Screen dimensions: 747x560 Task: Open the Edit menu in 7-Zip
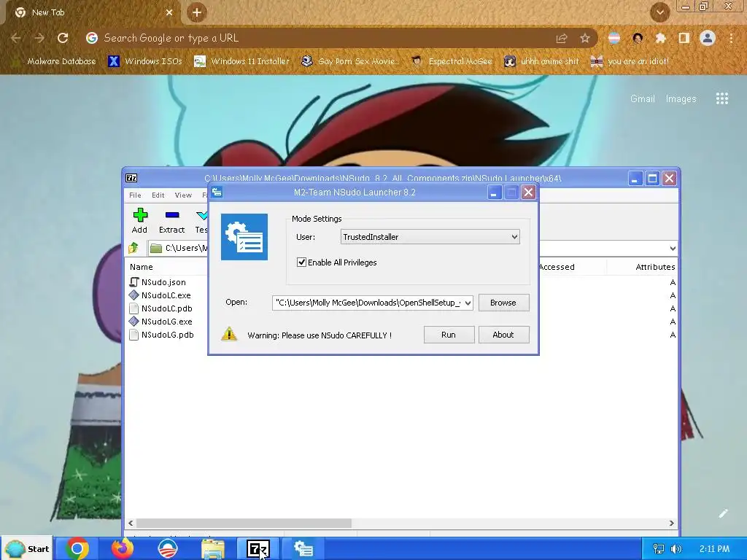pyautogui.click(x=158, y=195)
